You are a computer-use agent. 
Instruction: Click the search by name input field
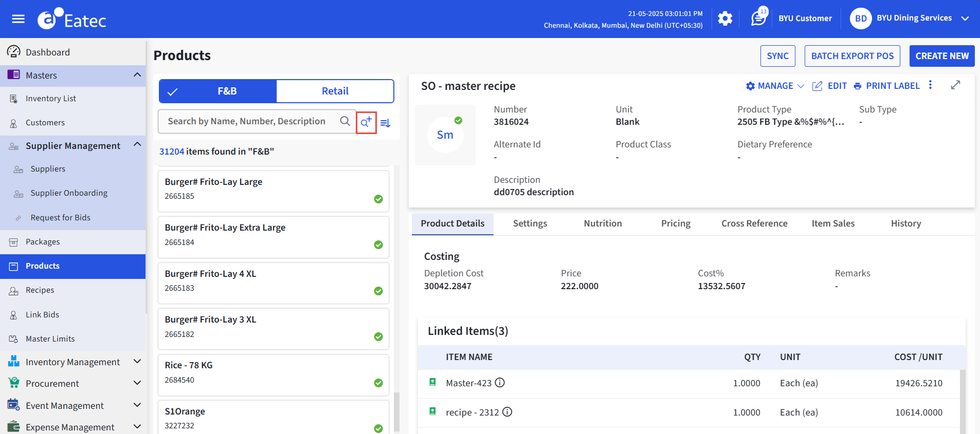(x=247, y=121)
